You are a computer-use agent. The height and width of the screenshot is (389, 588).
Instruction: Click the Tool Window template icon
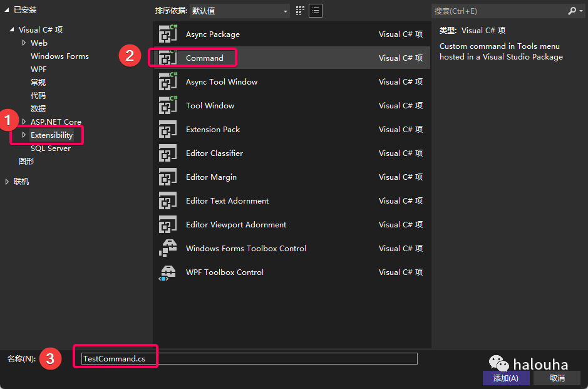(x=168, y=105)
